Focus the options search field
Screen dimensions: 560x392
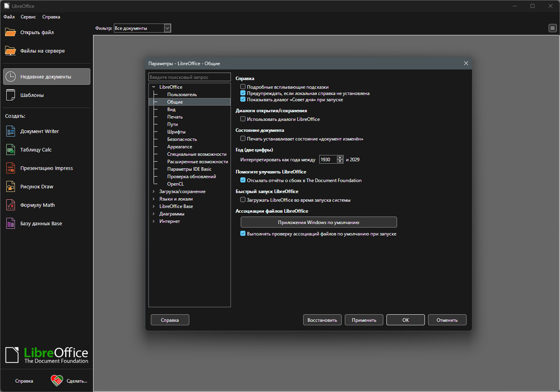pos(190,77)
